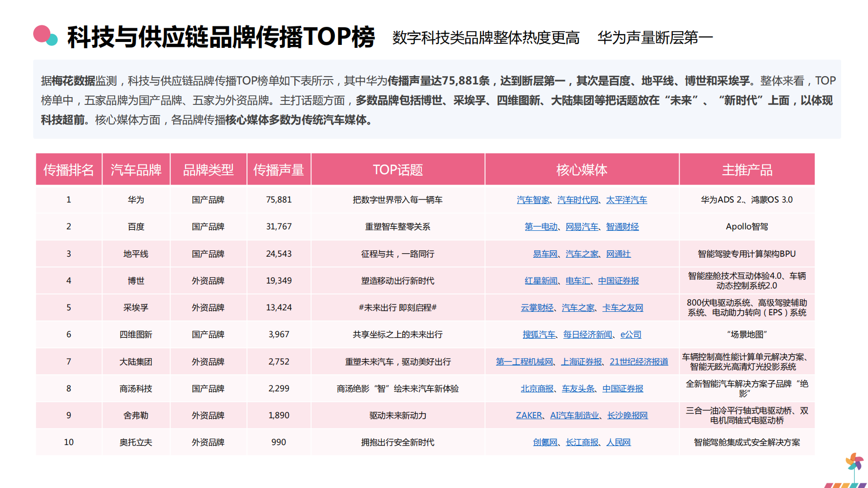Select the 四维图新 brand cell

point(136,335)
